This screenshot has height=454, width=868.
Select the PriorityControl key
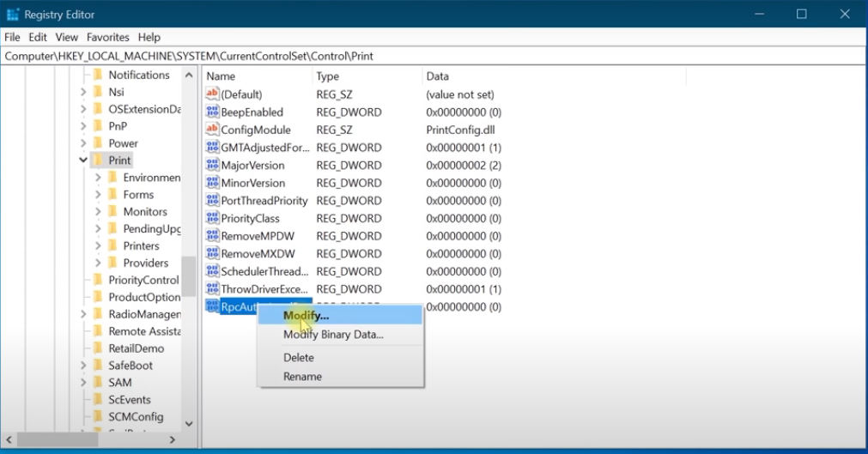144,280
